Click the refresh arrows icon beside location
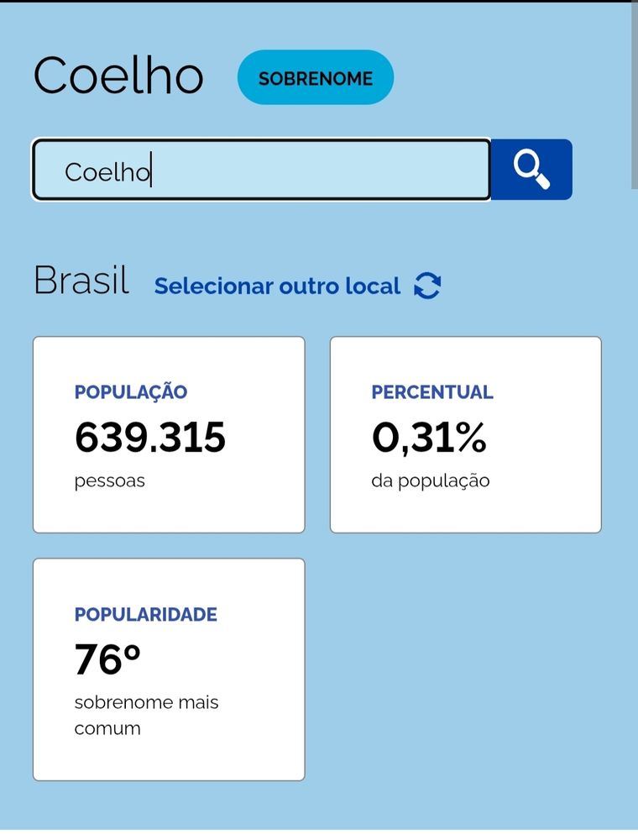 (427, 286)
